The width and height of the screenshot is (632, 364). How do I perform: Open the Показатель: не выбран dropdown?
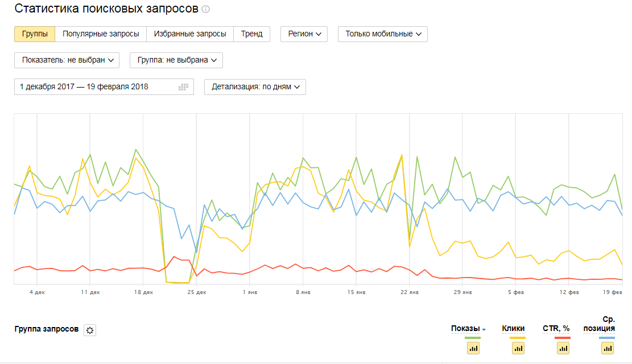point(67,60)
